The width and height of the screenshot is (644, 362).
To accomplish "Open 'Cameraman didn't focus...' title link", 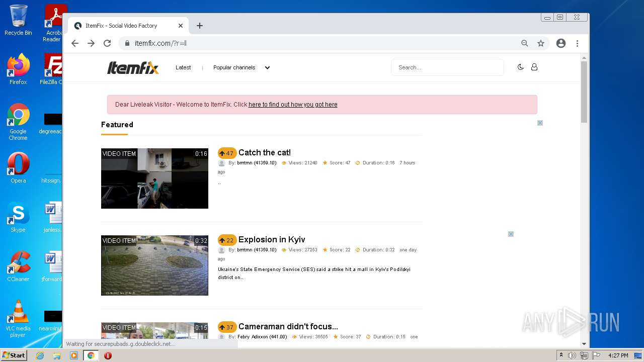I will coord(288,326).
